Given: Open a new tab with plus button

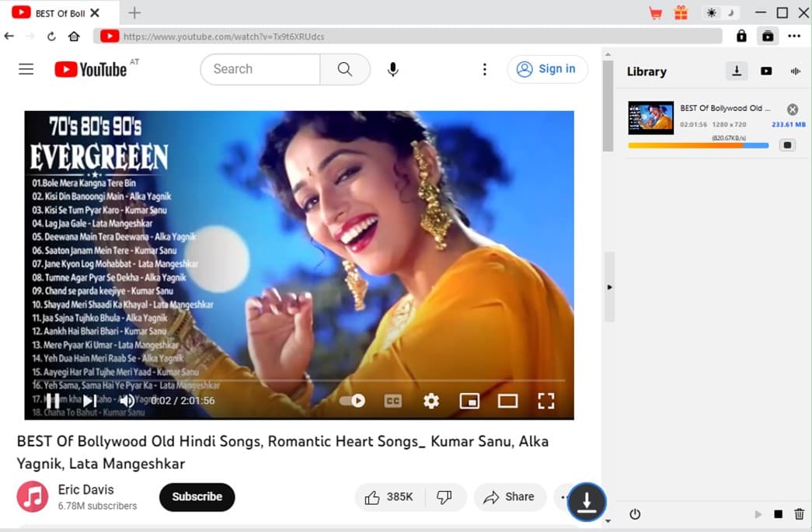Looking at the screenshot, I should pos(134,13).
